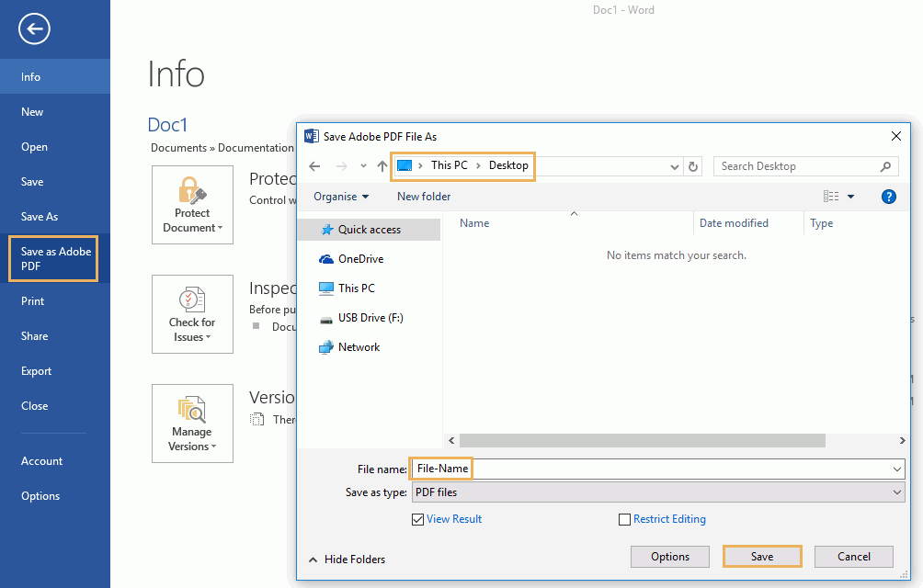Viewport: 923px width, 588px height.
Task: Select Open in backstage menu
Action: coord(55,146)
